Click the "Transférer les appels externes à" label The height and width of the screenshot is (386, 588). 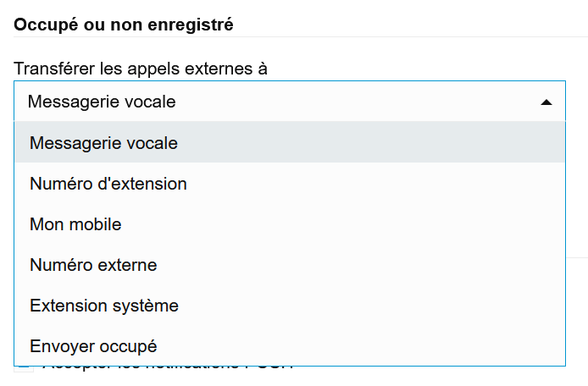(141, 68)
